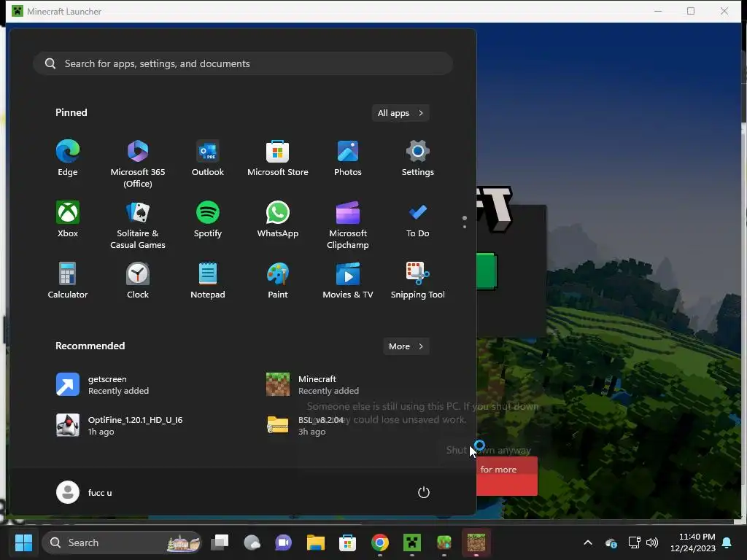
Task: Open Calculator from pinned apps
Action: coord(68,281)
